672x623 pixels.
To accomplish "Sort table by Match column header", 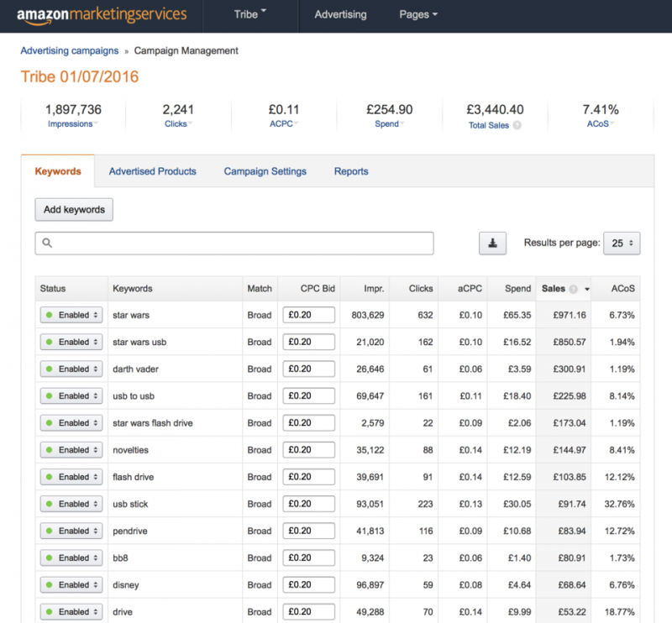I will click(x=260, y=289).
